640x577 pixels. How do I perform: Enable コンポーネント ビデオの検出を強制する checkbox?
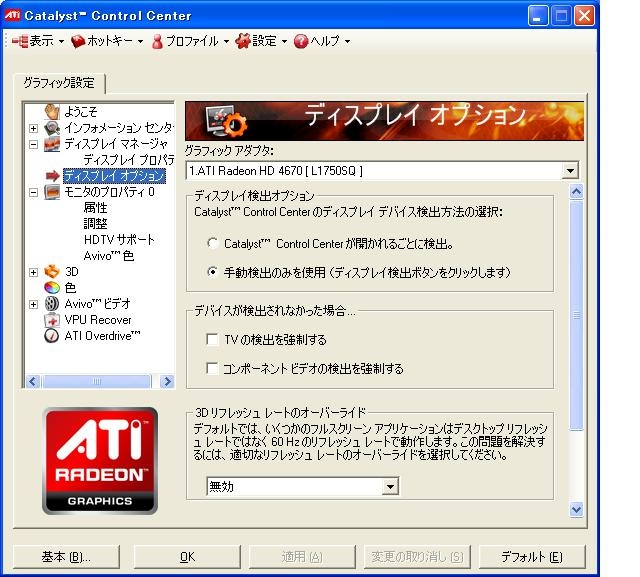click(212, 368)
